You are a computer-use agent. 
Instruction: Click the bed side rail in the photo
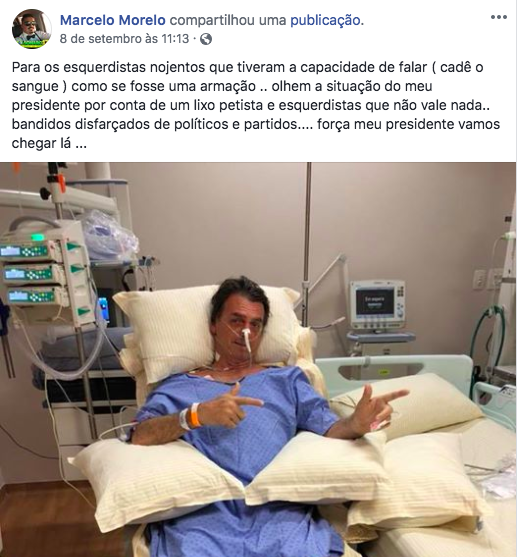[x=394, y=369]
